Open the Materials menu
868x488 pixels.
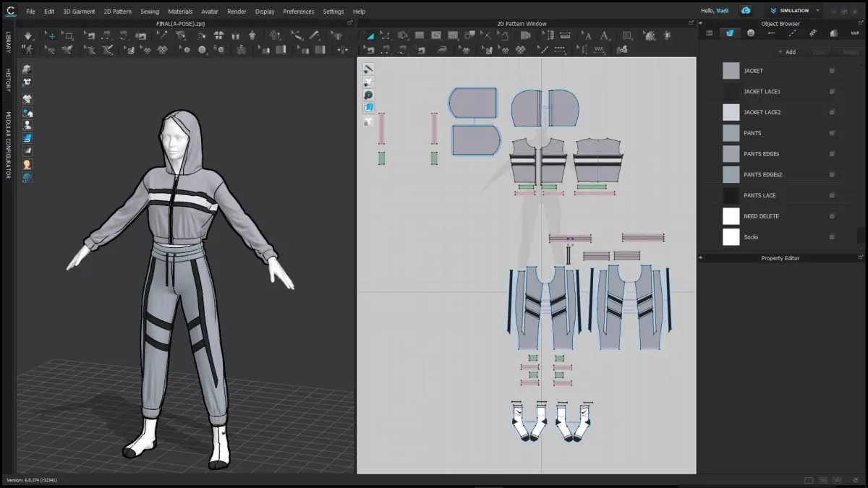(180, 12)
